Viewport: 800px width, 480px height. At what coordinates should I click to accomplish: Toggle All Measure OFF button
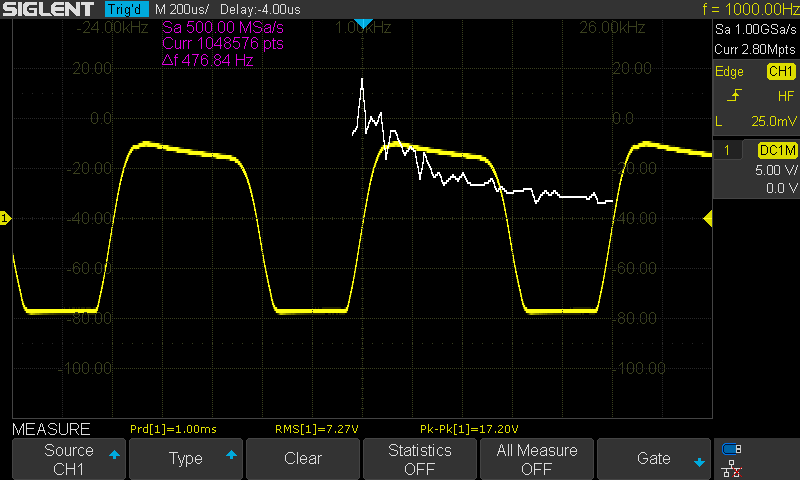point(536,459)
